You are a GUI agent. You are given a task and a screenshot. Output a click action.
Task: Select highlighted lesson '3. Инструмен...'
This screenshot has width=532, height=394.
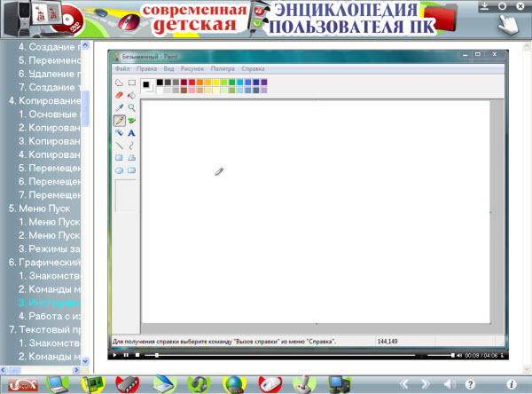[50, 303]
